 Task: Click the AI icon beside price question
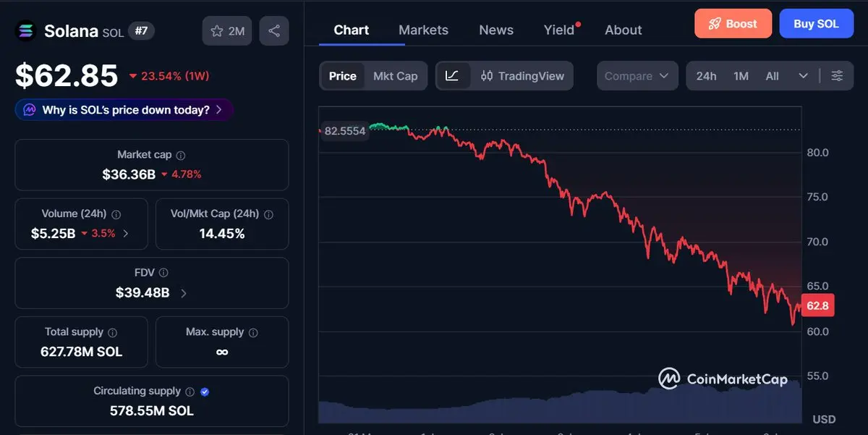(x=29, y=110)
